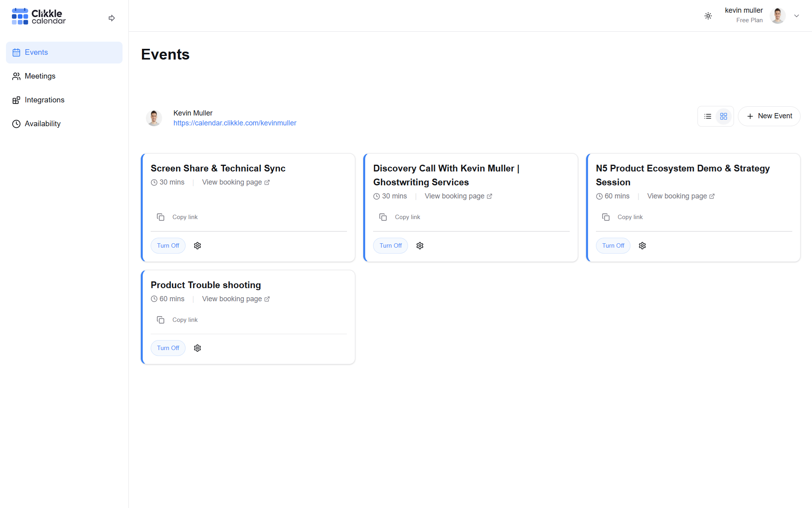Switch to list view layout
This screenshot has width=812, height=508.
tap(708, 116)
